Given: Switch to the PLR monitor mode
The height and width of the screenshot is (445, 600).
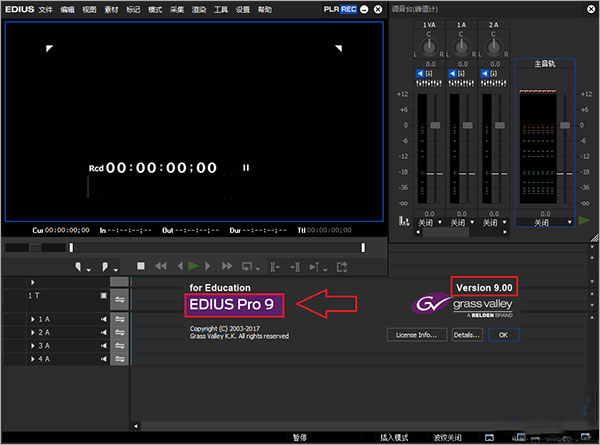Looking at the screenshot, I should (x=331, y=9).
